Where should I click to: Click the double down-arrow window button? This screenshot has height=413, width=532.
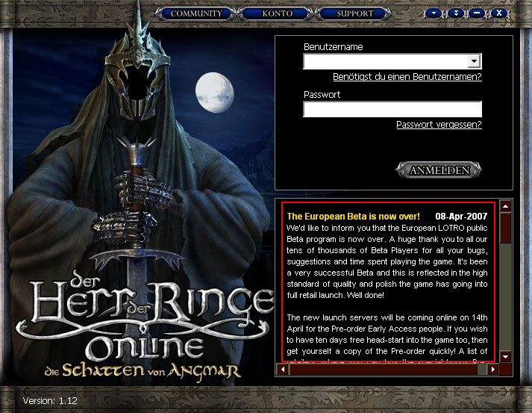coord(456,13)
